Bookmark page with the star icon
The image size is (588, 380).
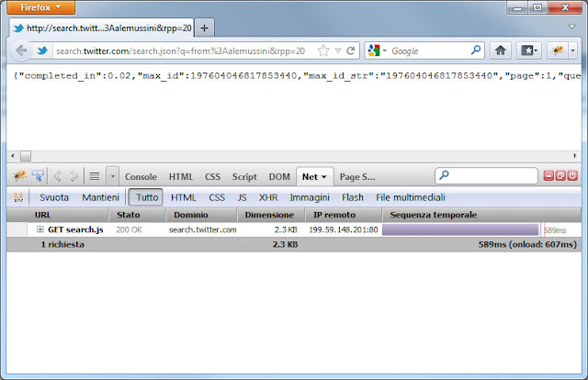(323, 50)
